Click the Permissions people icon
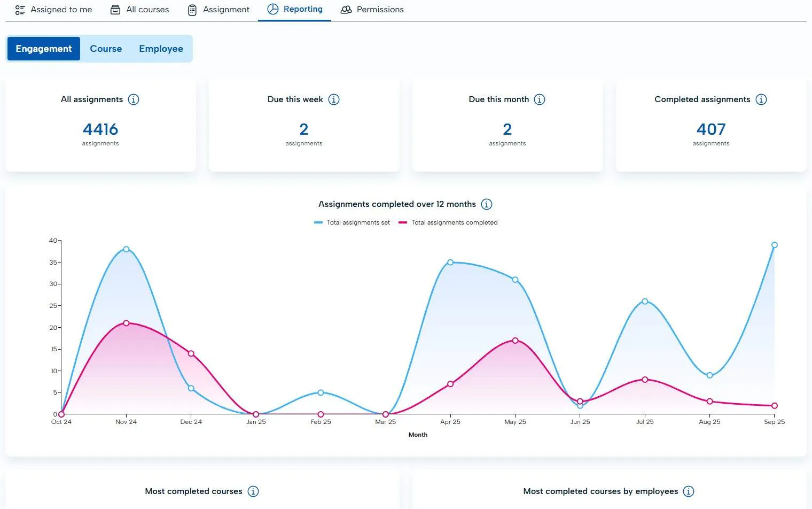 346,10
